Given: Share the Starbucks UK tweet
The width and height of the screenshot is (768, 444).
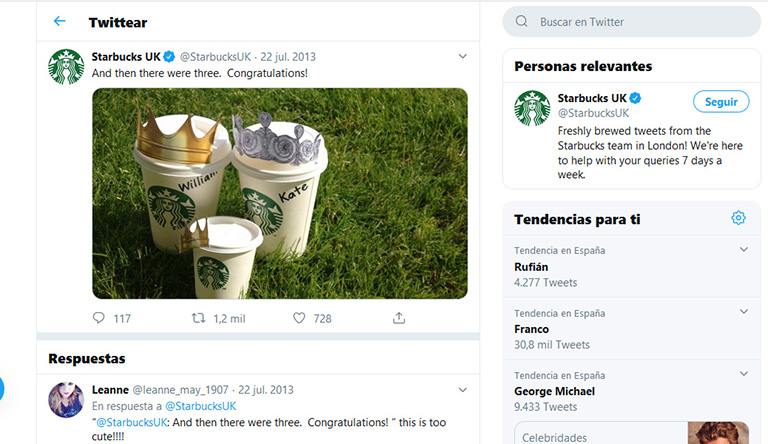Looking at the screenshot, I should [399, 318].
